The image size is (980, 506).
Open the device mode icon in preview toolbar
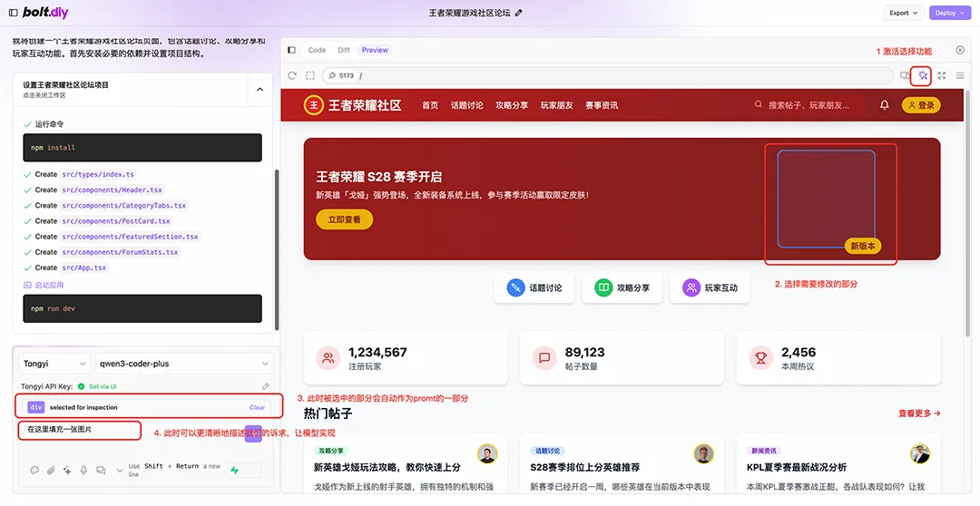tap(905, 75)
